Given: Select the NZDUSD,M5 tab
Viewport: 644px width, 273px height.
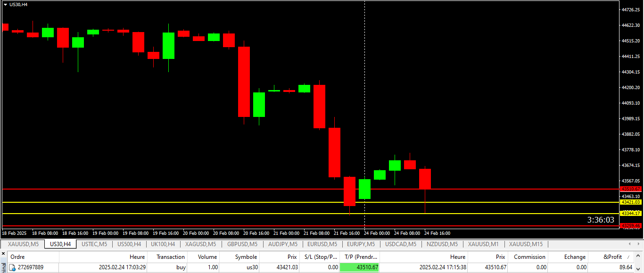Looking at the screenshot, I should pyautogui.click(x=442, y=244).
